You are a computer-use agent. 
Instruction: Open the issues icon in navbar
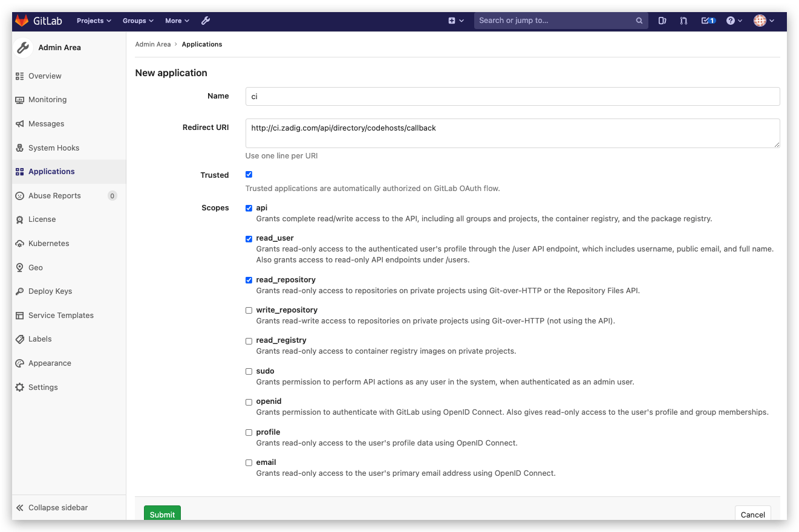tap(662, 21)
